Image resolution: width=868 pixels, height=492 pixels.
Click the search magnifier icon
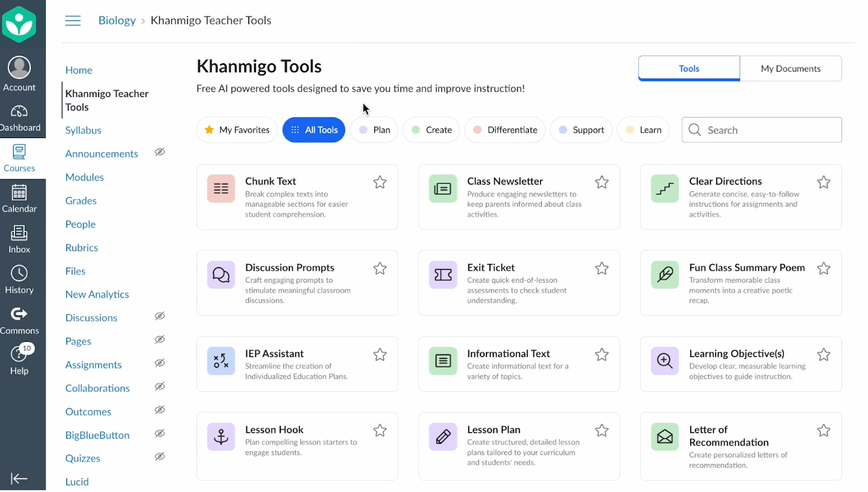click(694, 130)
